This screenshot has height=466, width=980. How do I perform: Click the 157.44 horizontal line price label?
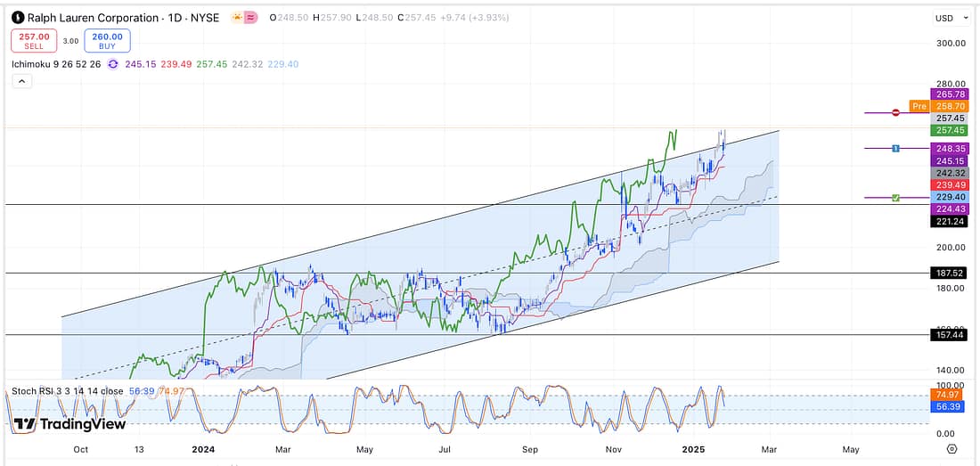tap(943, 335)
